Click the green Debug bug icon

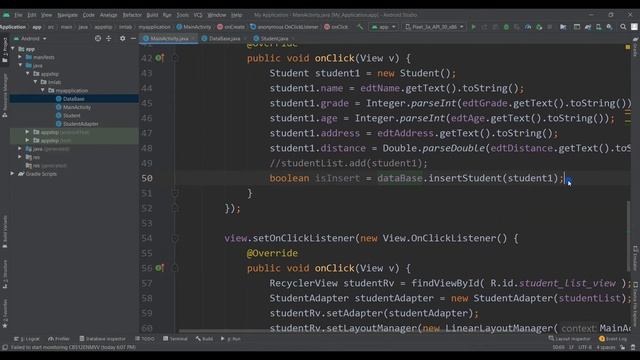pos(506,27)
